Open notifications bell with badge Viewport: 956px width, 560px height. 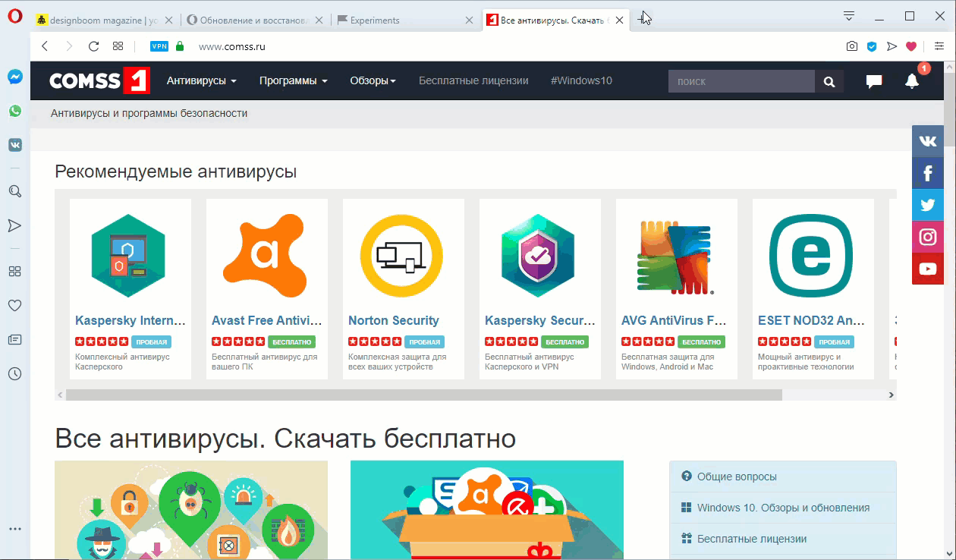tap(913, 80)
